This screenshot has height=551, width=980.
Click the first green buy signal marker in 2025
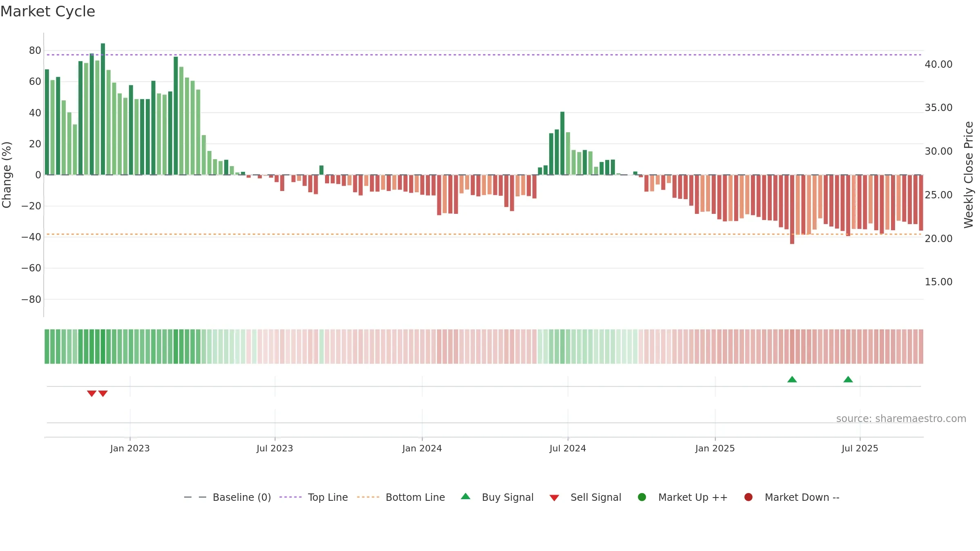click(792, 379)
